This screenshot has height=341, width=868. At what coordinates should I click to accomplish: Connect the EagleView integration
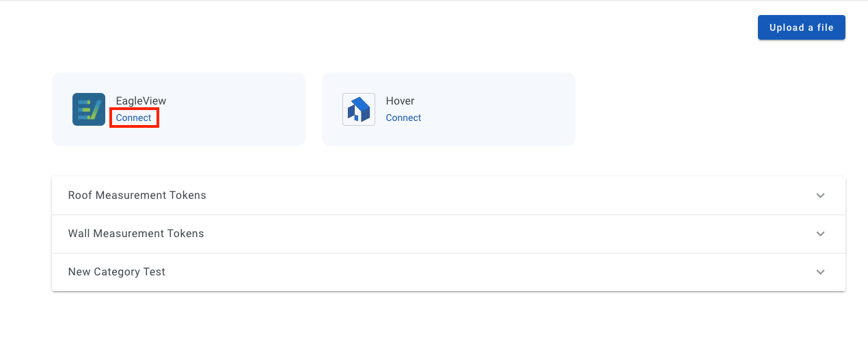pos(134,118)
